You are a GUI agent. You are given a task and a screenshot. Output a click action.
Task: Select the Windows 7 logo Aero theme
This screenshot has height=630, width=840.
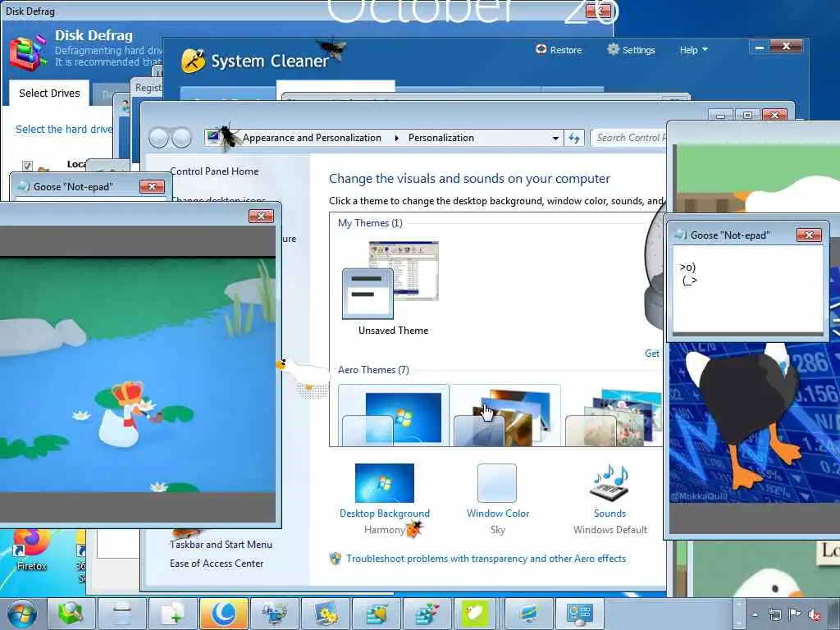pyautogui.click(x=394, y=416)
